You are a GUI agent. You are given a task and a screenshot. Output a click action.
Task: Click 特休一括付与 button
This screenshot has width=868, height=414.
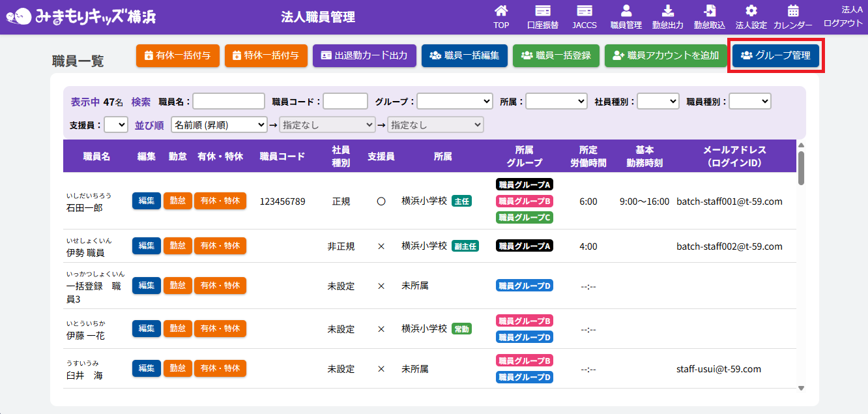coord(266,55)
